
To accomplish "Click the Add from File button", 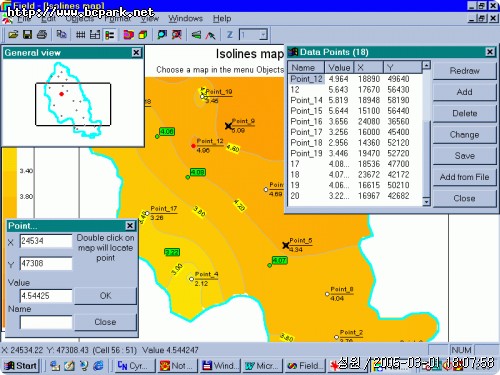I will 464,177.
